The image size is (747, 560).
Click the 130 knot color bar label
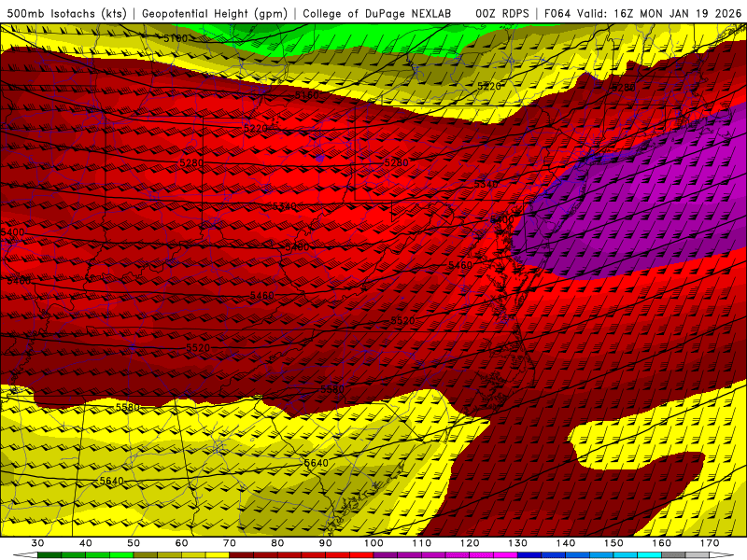point(518,543)
